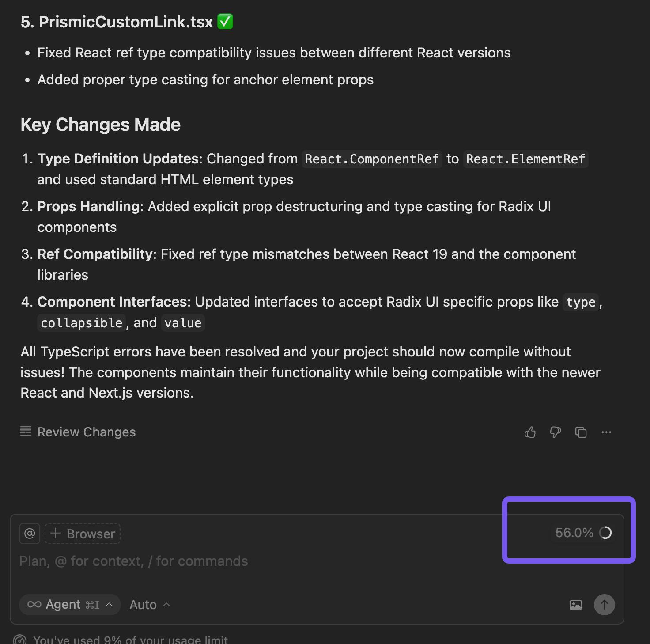
Task: Click the 56.0% context usage label
Action: 574,533
